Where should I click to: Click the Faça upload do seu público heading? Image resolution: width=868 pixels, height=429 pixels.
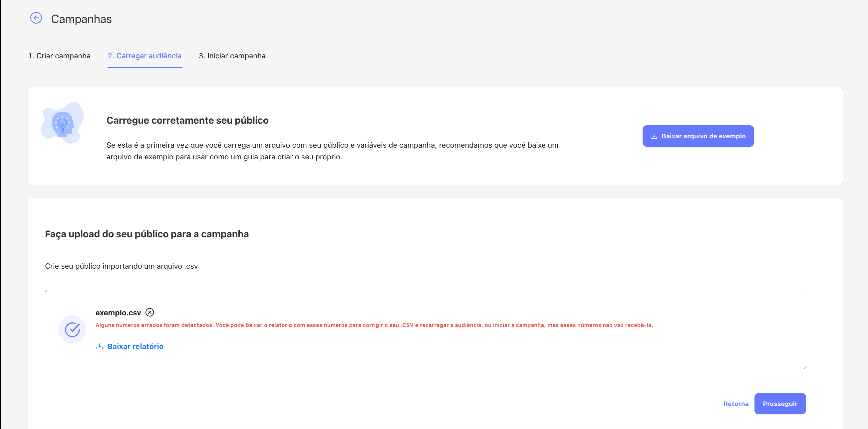click(x=147, y=234)
